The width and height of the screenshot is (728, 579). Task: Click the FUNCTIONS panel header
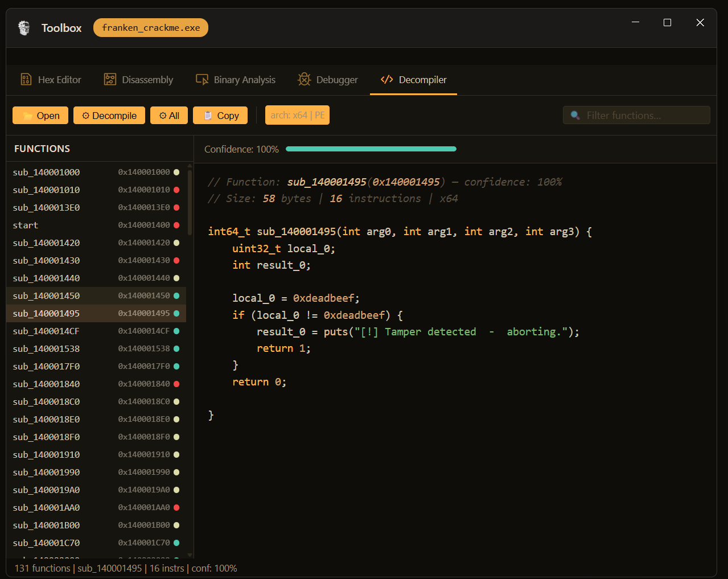(x=42, y=149)
